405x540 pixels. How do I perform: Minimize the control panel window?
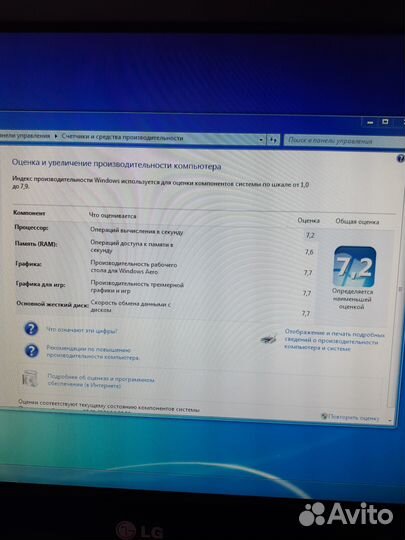pos(369,122)
